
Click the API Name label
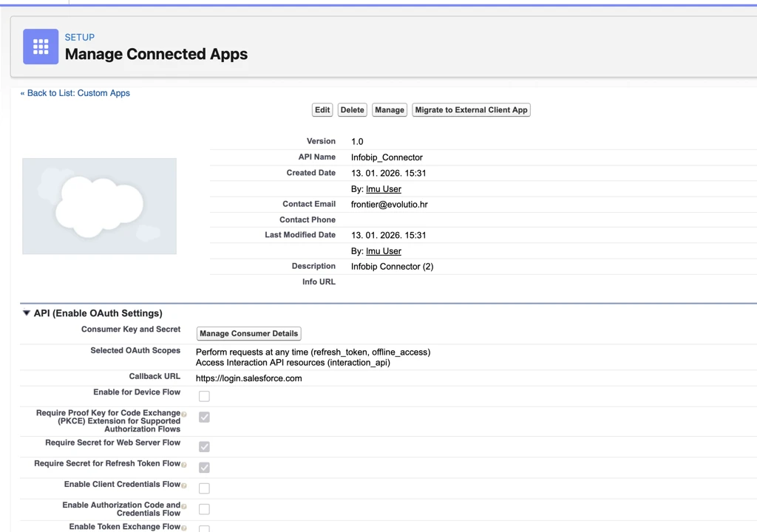[316, 157]
